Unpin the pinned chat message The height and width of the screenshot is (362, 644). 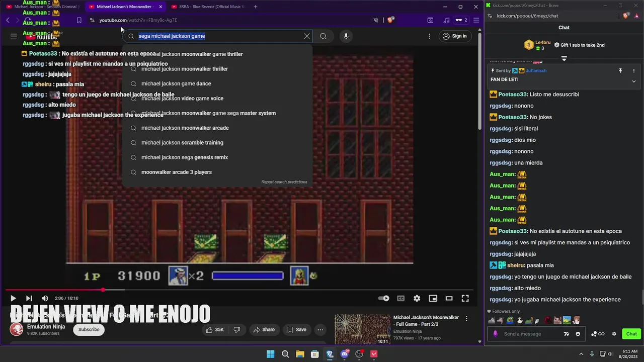coord(620,71)
